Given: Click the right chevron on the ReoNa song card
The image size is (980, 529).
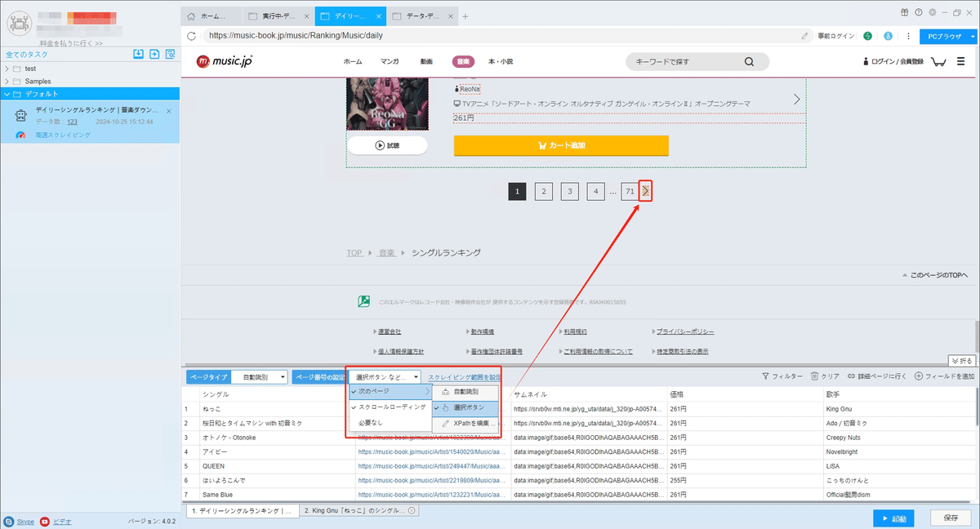Looking at the screenshot, I should [797, 99].
